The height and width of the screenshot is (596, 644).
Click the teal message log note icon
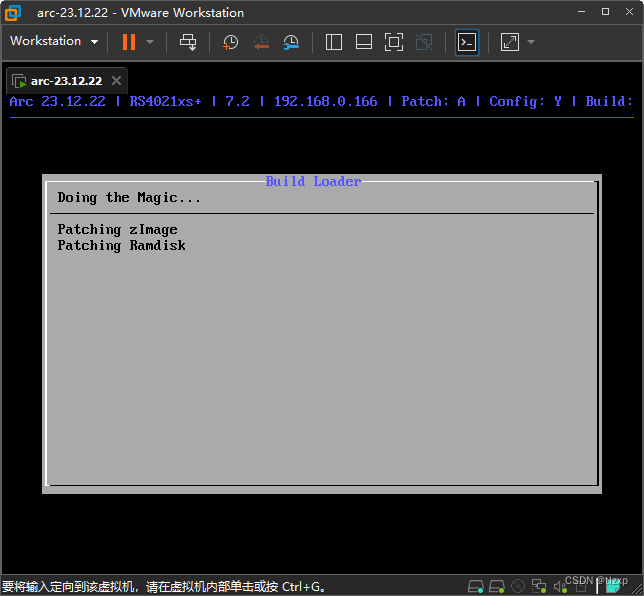pyautogui.click(x=612, y=587)
